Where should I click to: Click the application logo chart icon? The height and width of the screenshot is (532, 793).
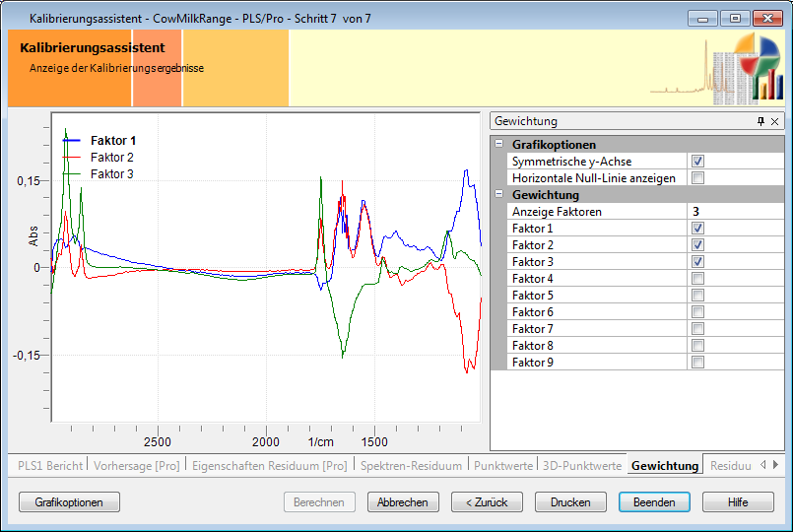[754, 67]
